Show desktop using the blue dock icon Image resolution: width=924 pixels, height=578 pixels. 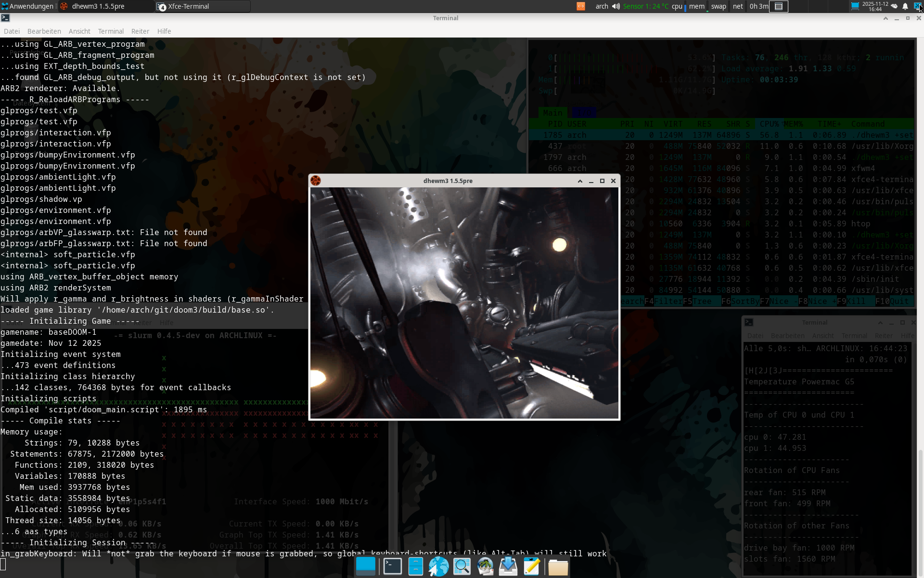365,567
